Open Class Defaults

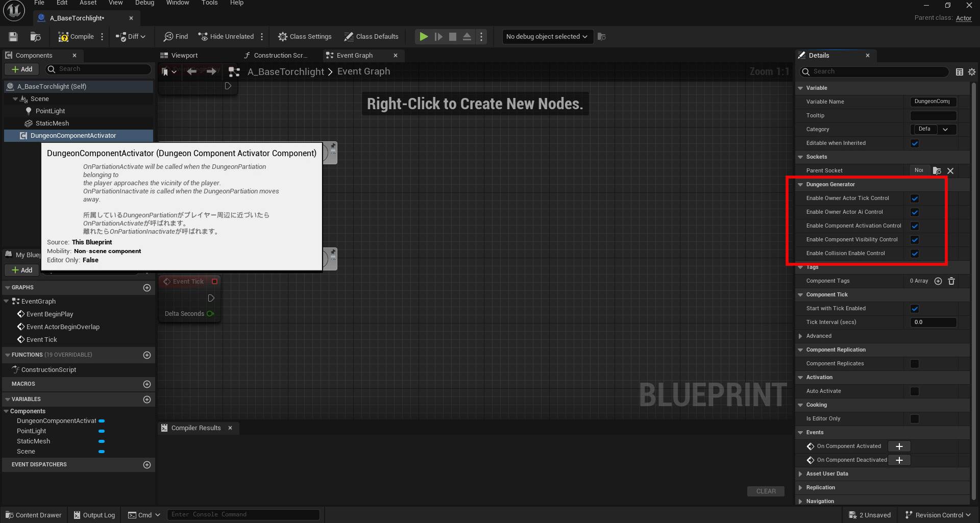coord(371,37)
